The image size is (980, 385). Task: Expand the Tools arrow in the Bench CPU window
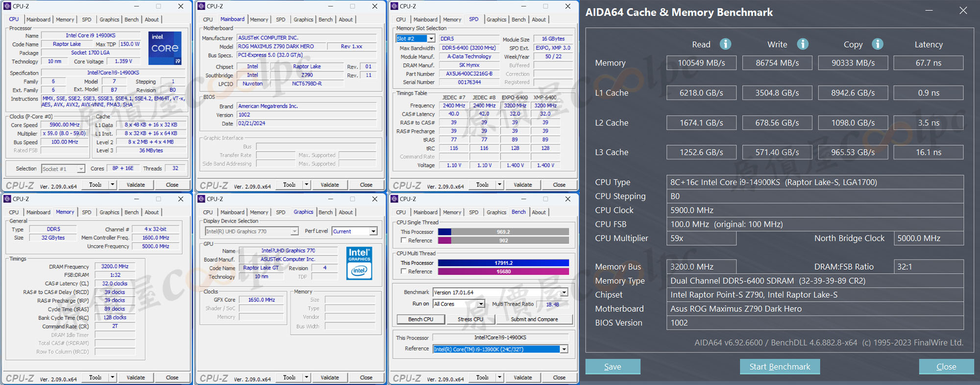(500, 378)
